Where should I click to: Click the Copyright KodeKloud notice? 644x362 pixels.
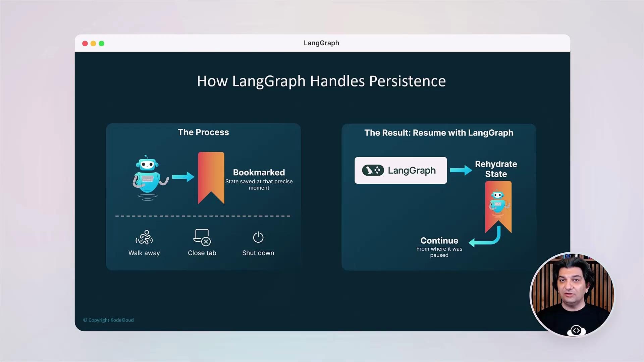(x=108, y=320)
